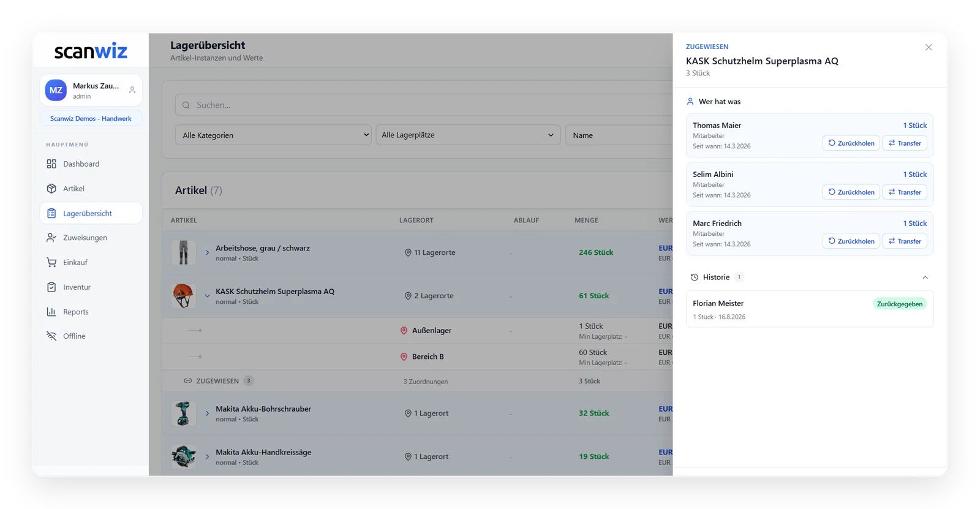Click the 246 Stück quantity
This screenshot has width=980, height=509.
[x=596, y=252]
